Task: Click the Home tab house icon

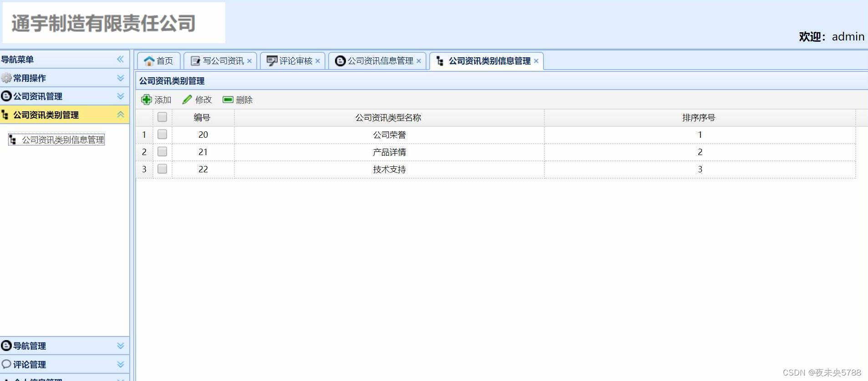Action: pos(149,61)
